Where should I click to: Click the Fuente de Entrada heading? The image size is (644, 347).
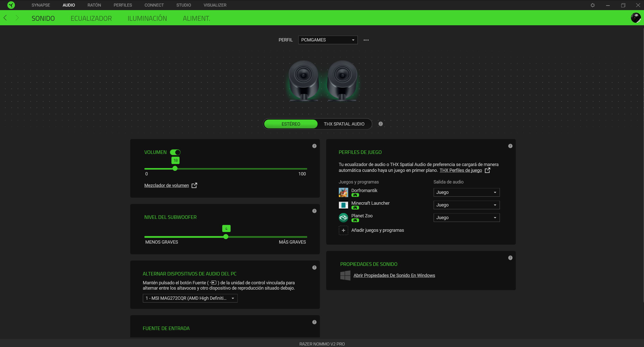point(166,329)
